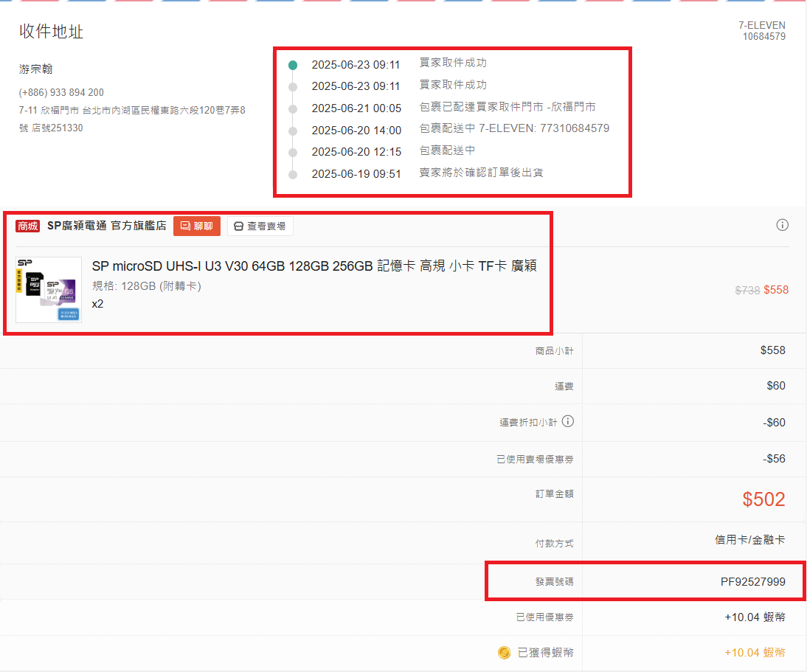
Task: Open the SP microSD product thumbnail
Action: (x=49, y=289)
